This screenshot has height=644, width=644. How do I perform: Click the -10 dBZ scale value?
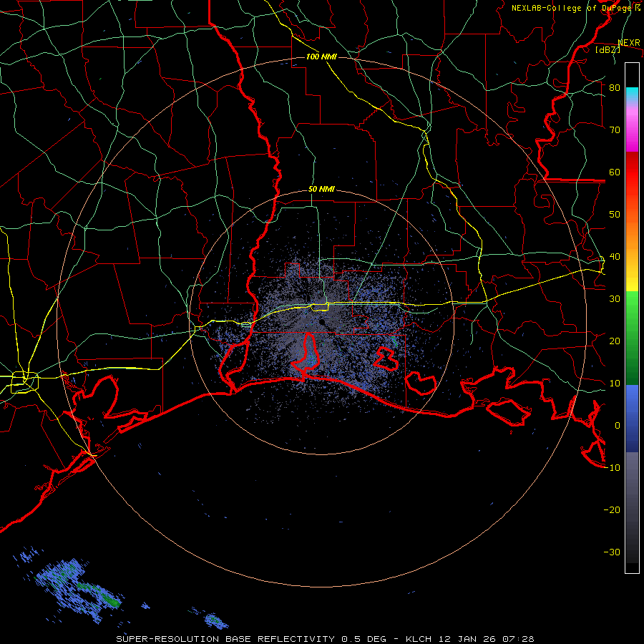tap(612, 468)
